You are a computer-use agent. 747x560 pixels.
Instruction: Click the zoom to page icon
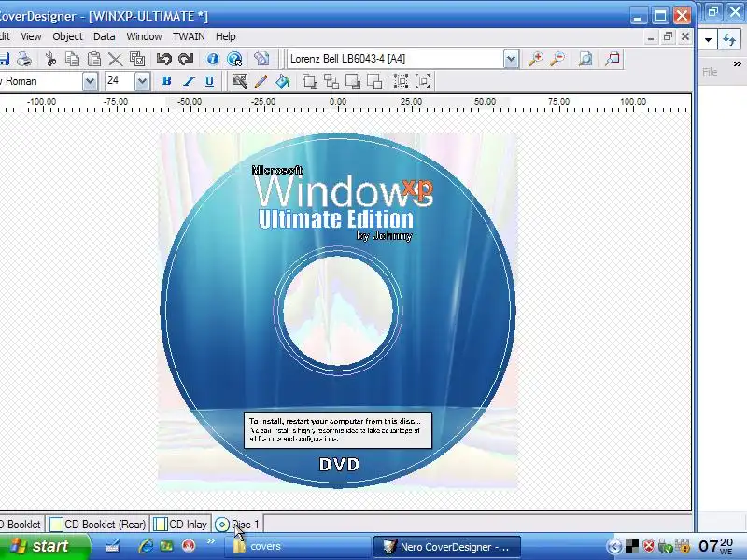coord(585,59)
